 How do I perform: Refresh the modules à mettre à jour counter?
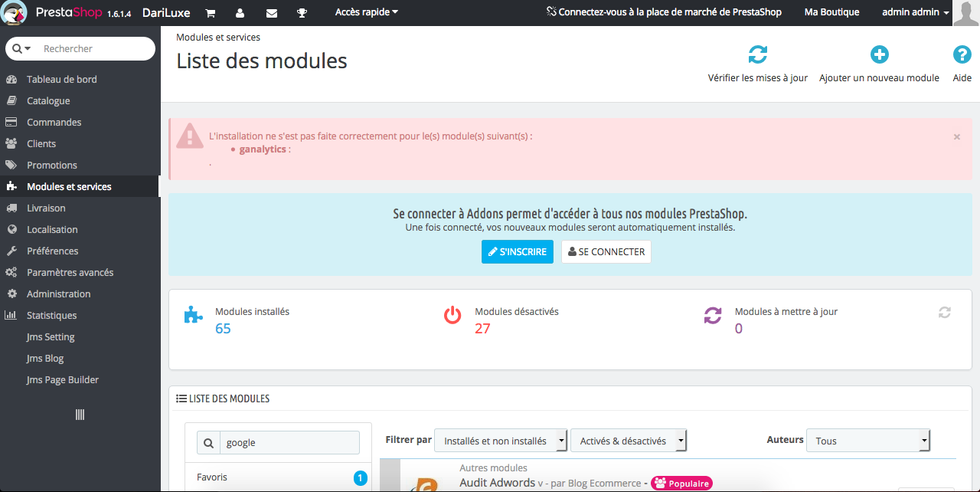coord(945,313)
